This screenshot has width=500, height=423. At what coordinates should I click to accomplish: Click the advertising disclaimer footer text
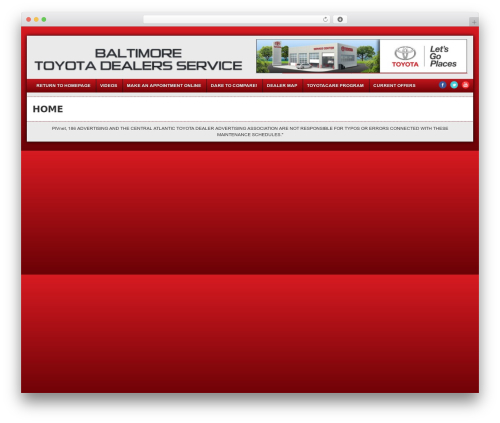pyautogui.click(x=250, y=131)
